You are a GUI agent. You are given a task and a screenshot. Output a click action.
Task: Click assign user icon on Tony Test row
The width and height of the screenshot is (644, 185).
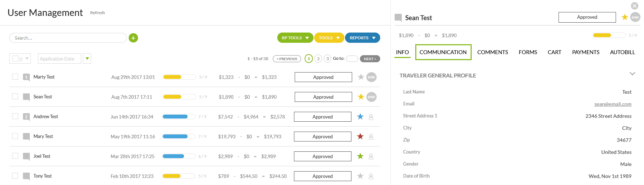point(371,176)
